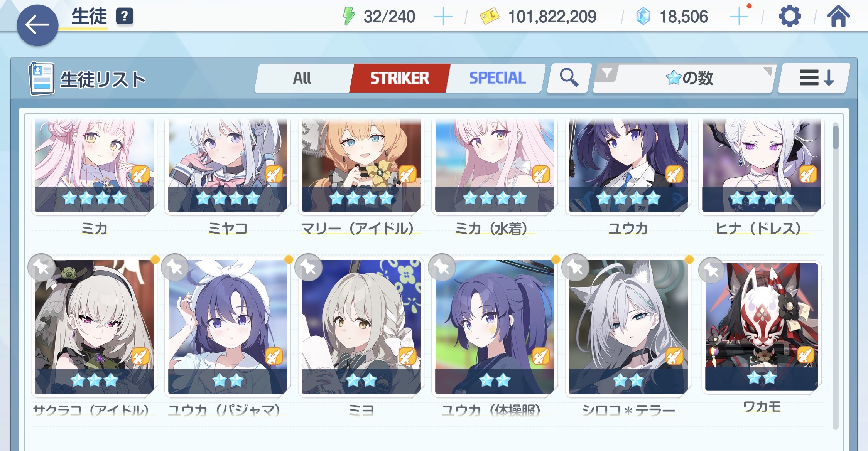Toggle the pin on サクラコ（アイドル）
This screenshot has width=868, height=451.
coord(42,267)
